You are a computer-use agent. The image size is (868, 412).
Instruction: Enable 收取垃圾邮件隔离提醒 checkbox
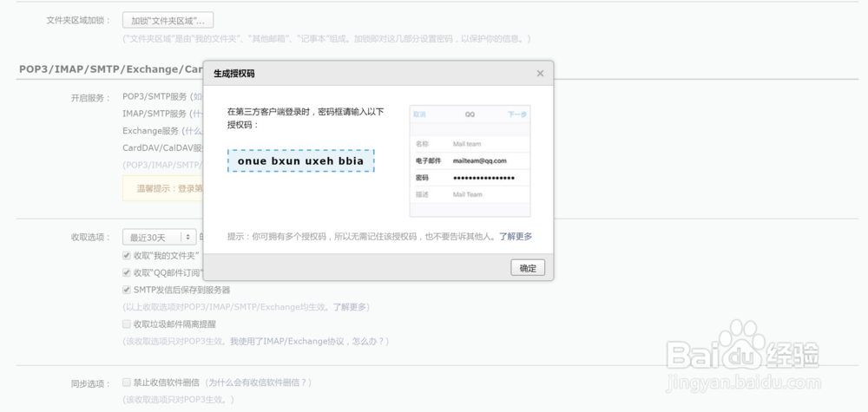point(127,324)
